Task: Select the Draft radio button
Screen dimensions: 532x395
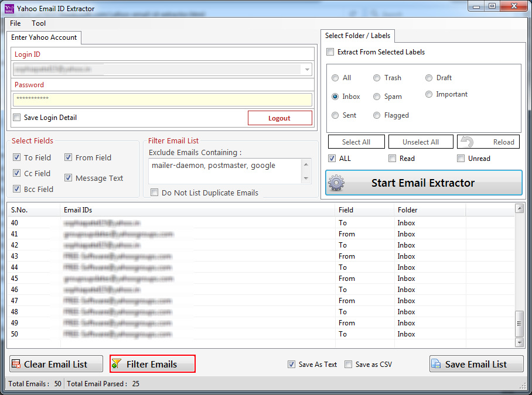Action: 429,78
